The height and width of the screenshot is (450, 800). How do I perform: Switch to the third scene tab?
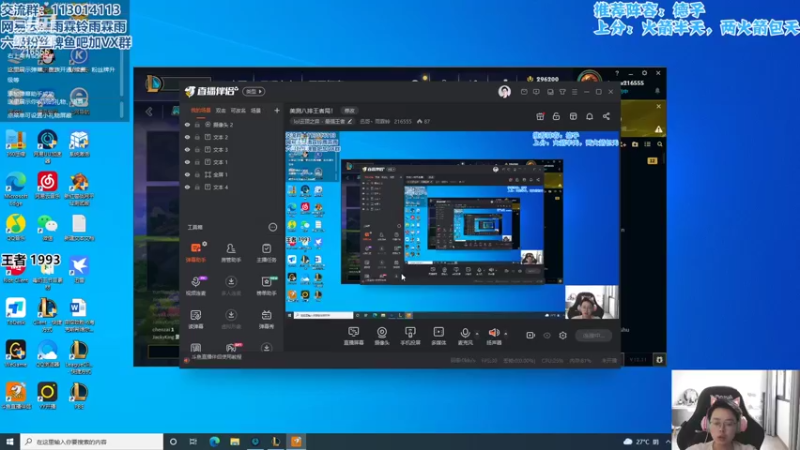pyautogui.click(x=238, y=110)
